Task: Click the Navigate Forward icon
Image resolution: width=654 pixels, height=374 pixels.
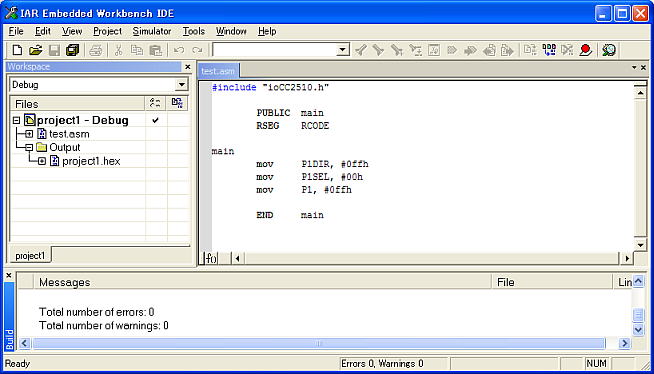Action: click(x=507, y=50)
